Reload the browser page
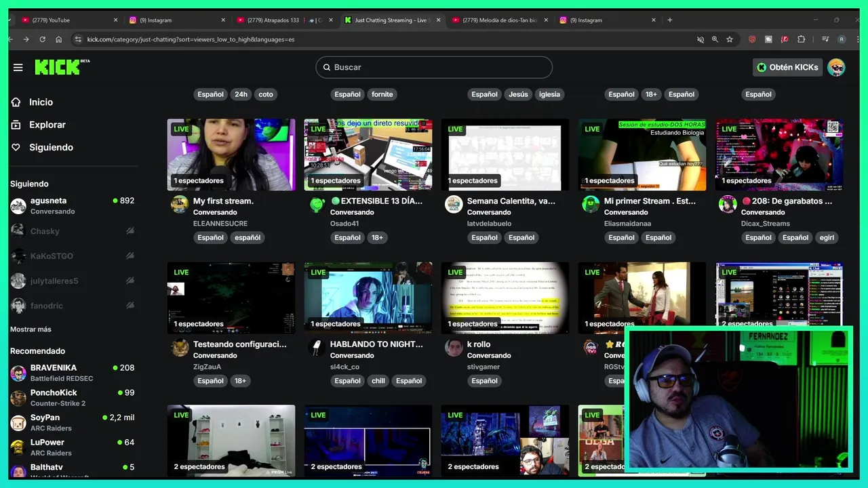 (x=42, y=39)
